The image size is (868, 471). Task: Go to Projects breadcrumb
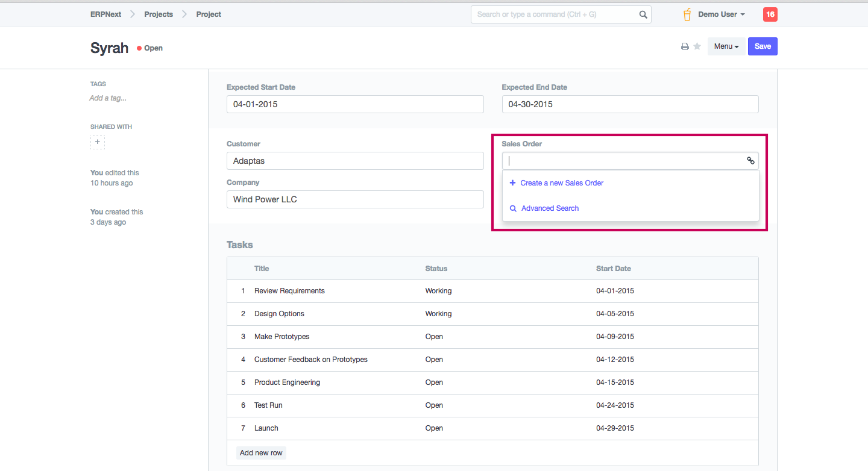pos(159,14)
